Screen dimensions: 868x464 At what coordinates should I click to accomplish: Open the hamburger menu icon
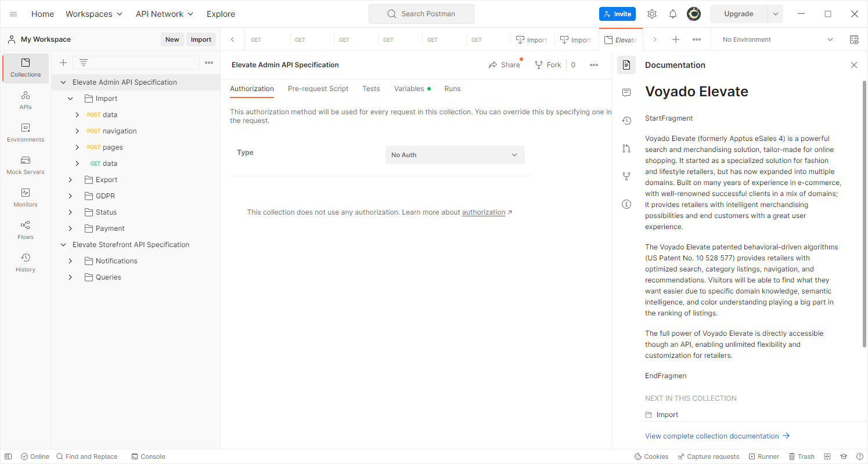click(13, 14)
